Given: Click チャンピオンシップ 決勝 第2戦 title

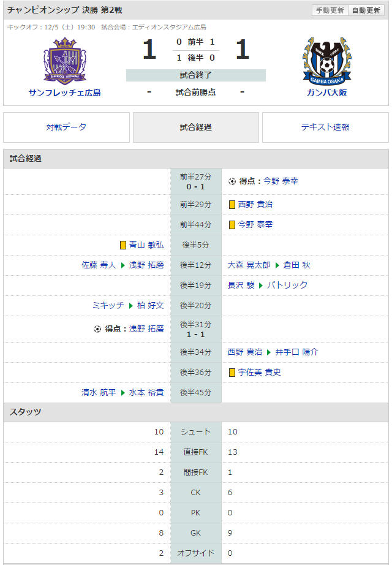Looking at the screenshot, I should tap(65, 10).
